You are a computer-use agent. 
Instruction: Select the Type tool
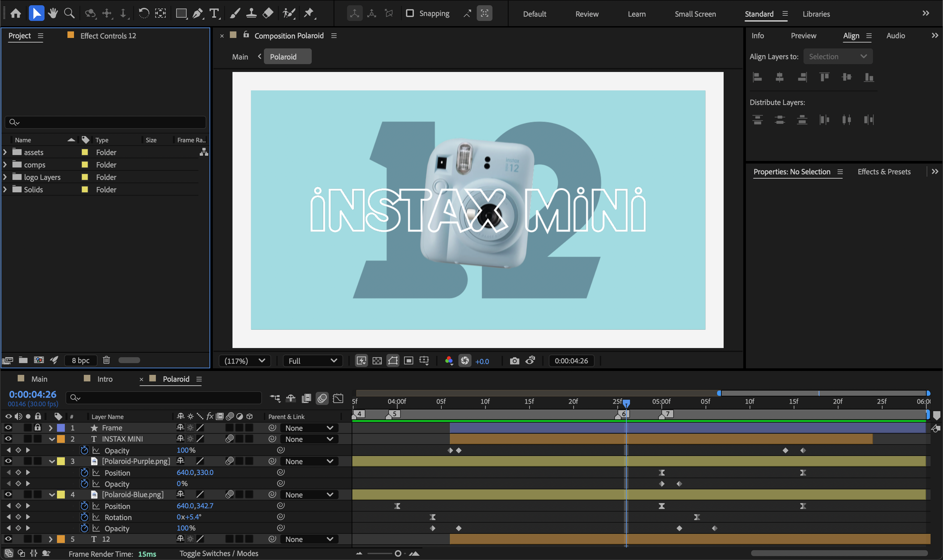click(214, 13)
